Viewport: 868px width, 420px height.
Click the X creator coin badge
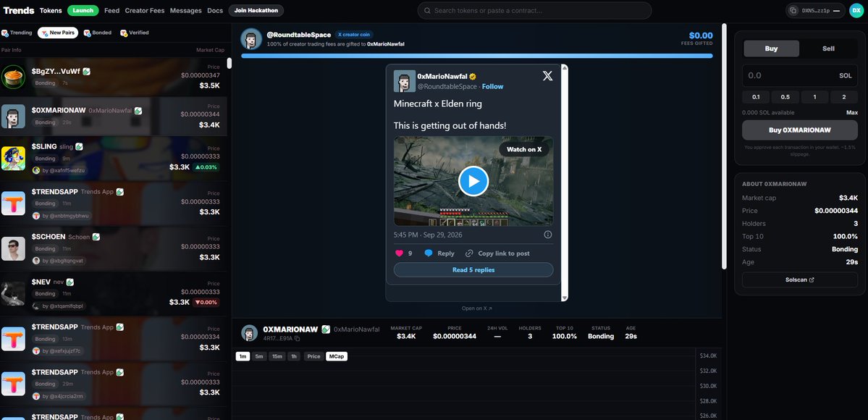tap(354, 34)
